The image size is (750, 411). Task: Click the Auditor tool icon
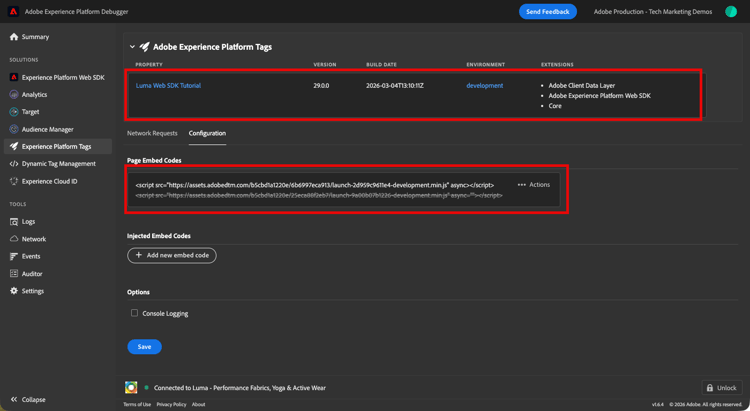(14, 274)
